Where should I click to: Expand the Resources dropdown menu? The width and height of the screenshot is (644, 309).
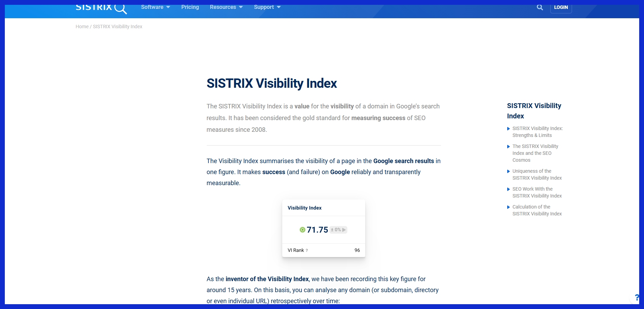226,7
